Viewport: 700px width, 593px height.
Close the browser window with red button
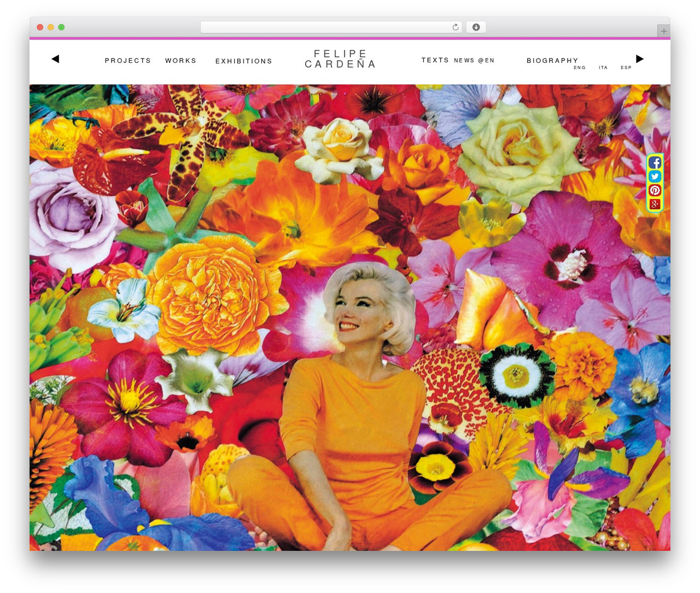(40, 27)
